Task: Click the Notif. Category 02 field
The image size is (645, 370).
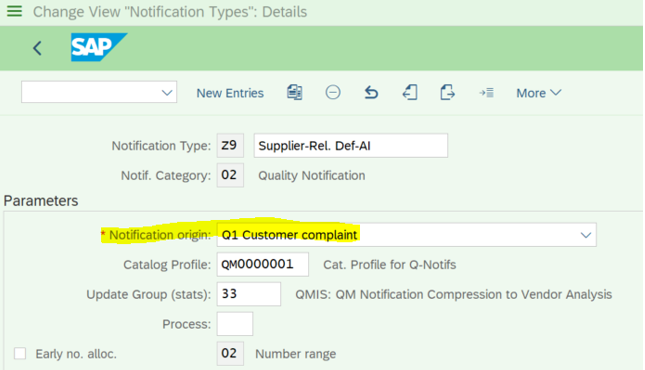Action: point(230,175)
